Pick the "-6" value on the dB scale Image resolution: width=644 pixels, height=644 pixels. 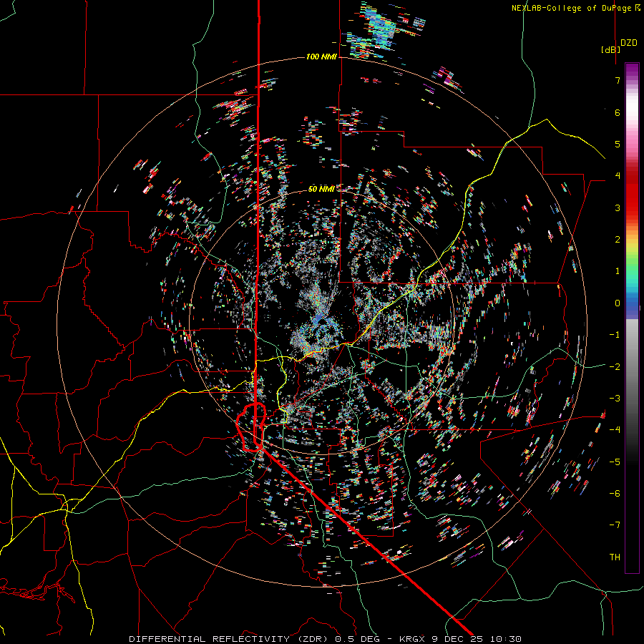615,493
